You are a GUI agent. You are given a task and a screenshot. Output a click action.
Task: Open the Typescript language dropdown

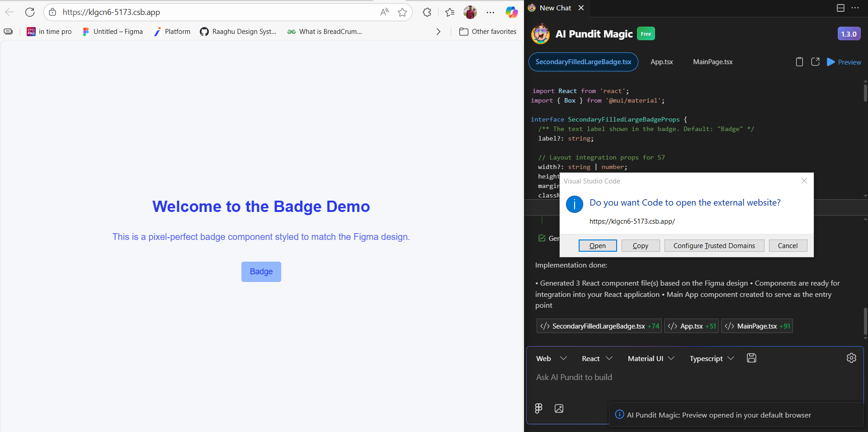point(711,358)
